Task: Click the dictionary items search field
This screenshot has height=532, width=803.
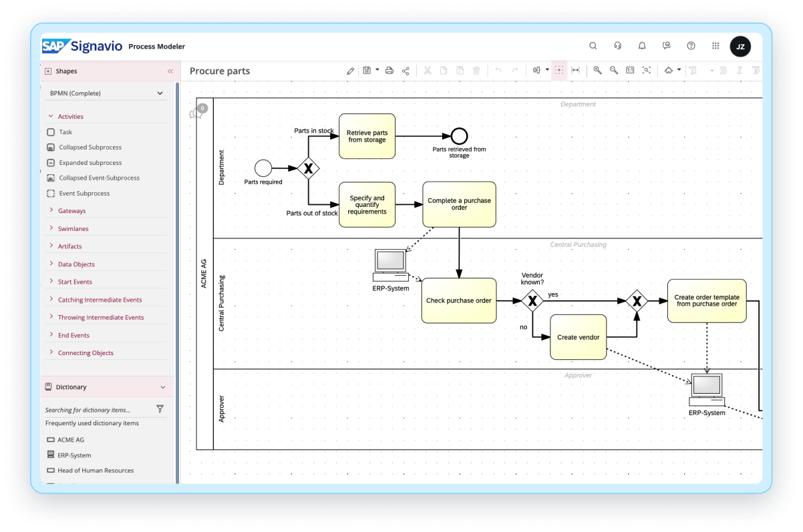Action: coord(99,410)
